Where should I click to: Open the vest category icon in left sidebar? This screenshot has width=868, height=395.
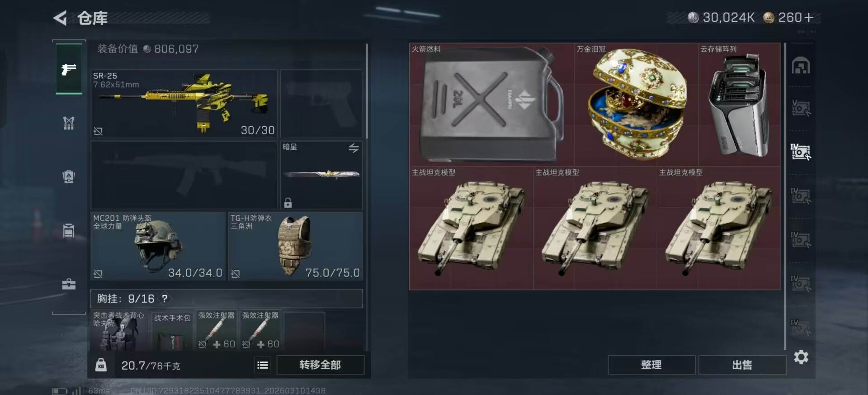point(69,123)
